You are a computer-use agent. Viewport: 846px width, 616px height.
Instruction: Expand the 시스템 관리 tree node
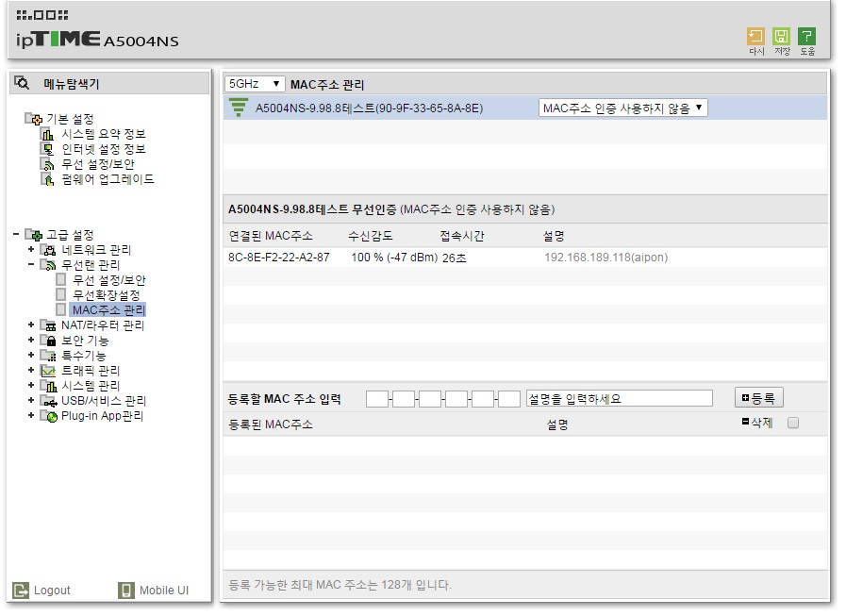[31, 386]
